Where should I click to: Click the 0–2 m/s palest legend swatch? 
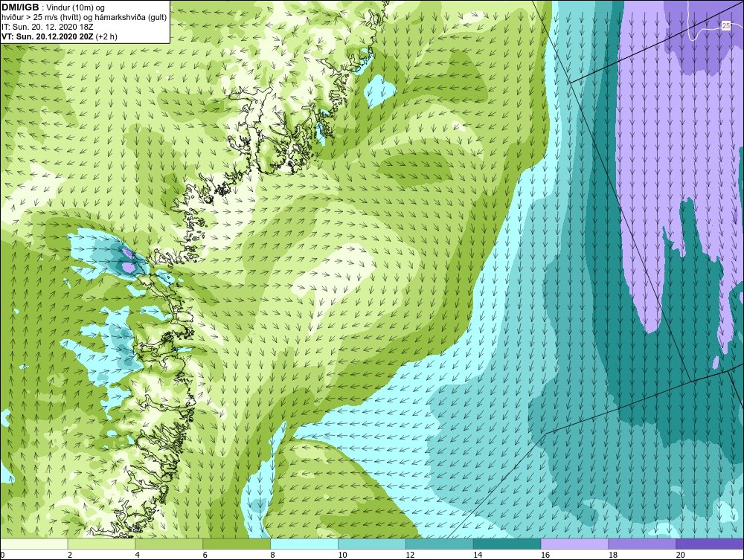tap(33, 544)
